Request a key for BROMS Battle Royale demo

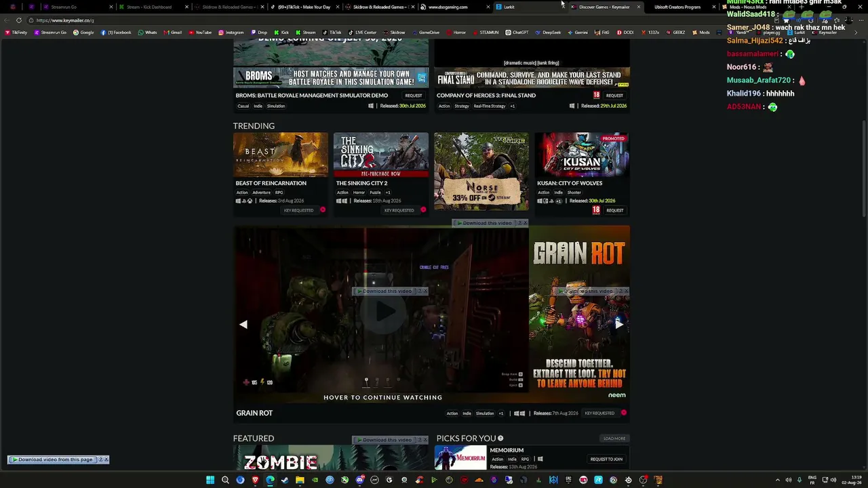point(414,96)
